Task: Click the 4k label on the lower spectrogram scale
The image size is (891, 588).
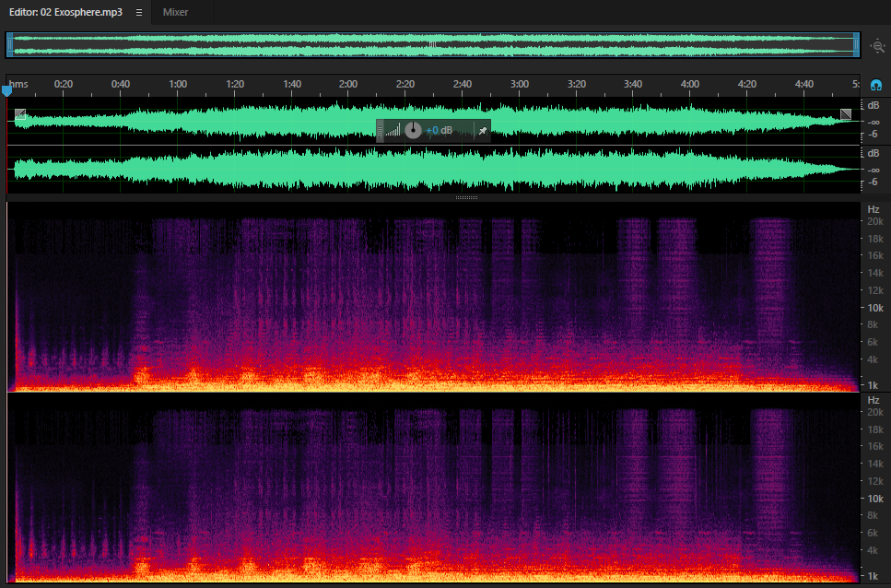Action: [873, 550]
